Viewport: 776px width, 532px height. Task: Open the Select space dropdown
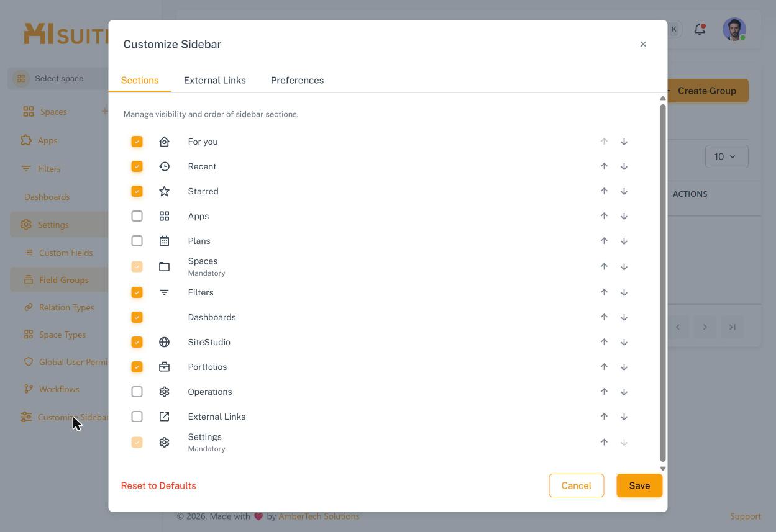click(60, 78)
